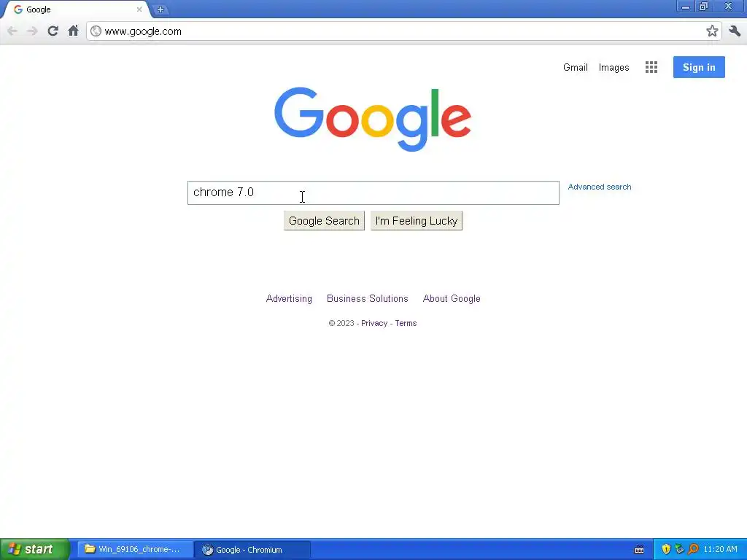Open the Advertising link
The height and width of the screenshot is (560, 747).
click(x=289, y=298)
